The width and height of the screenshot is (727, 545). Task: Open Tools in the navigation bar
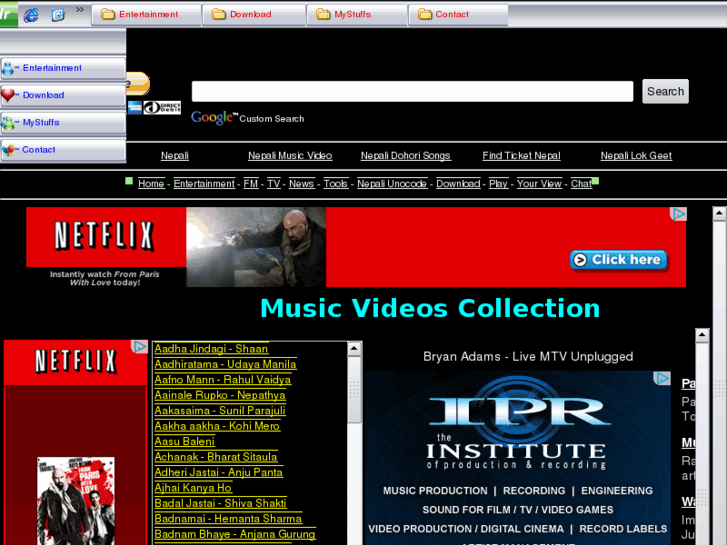coord(336,184)
